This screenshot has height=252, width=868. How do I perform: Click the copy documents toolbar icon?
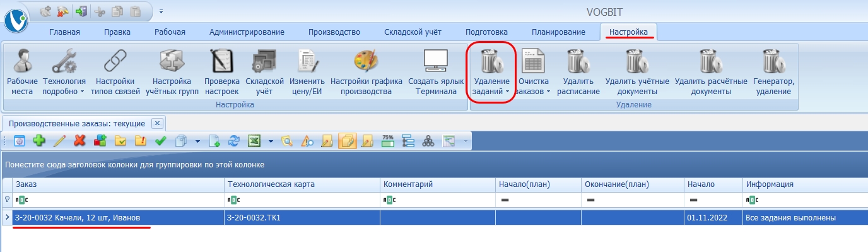[181, 141]
